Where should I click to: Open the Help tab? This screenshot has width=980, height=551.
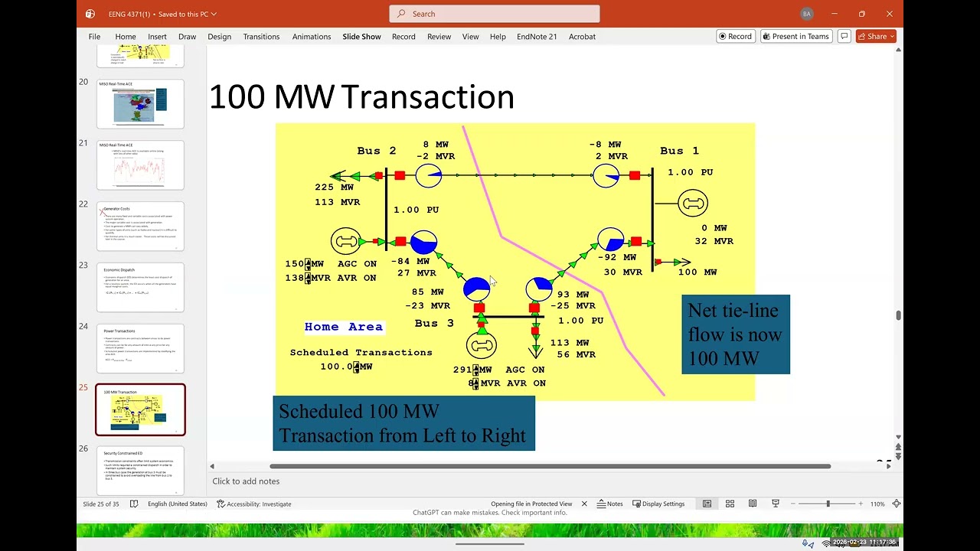coord(498,37)
